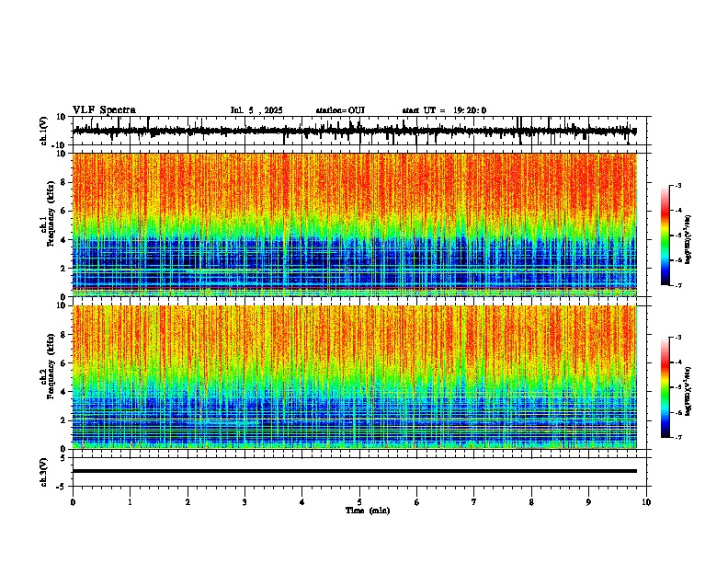
Task: Click inside the ch.1 spectrogram panel
Action: (355, 224)
